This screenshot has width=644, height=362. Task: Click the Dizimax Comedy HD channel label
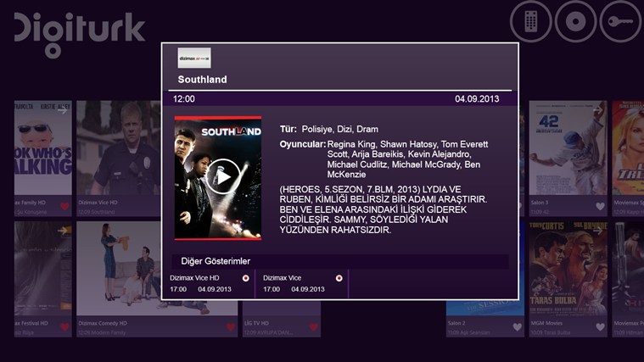coord(103,323)
